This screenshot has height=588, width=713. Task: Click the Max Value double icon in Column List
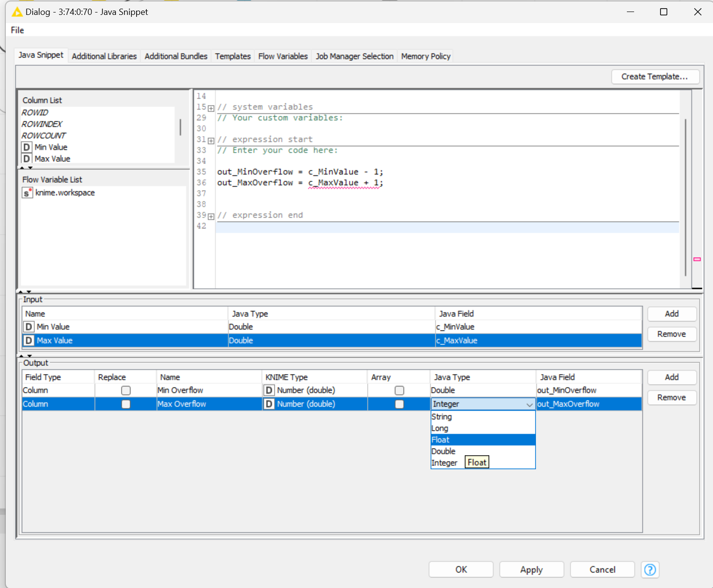[27, 159]
